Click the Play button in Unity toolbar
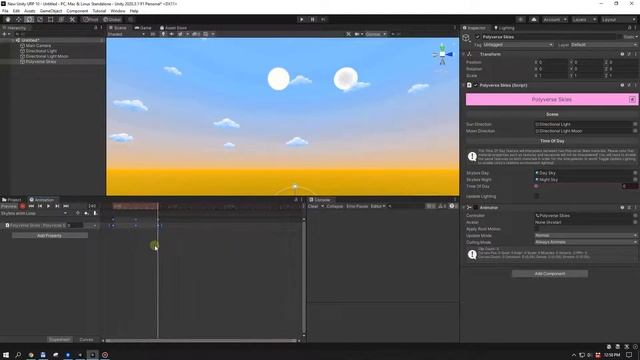The height and width of the screenshot is (360, 640). point(302,19)
